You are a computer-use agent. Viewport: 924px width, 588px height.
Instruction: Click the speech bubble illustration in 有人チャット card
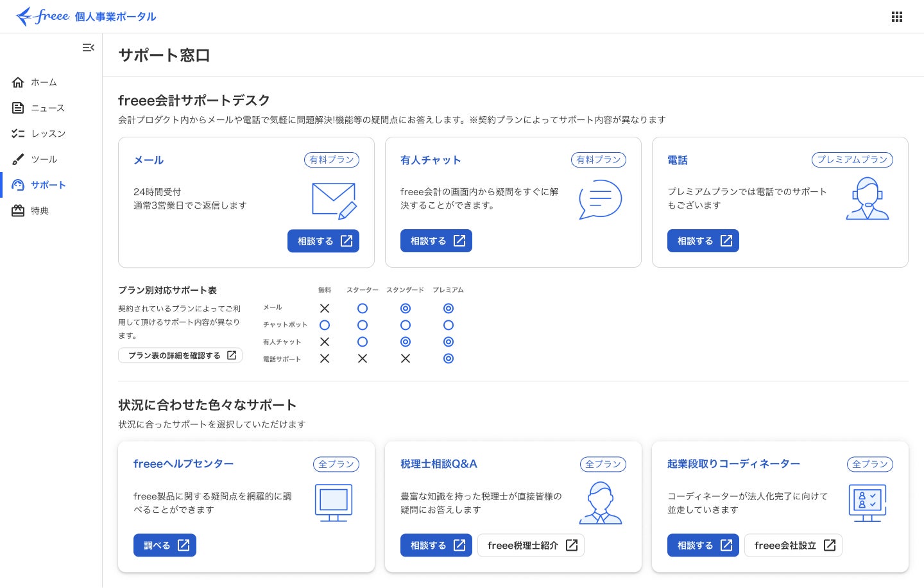click(601, 200)
